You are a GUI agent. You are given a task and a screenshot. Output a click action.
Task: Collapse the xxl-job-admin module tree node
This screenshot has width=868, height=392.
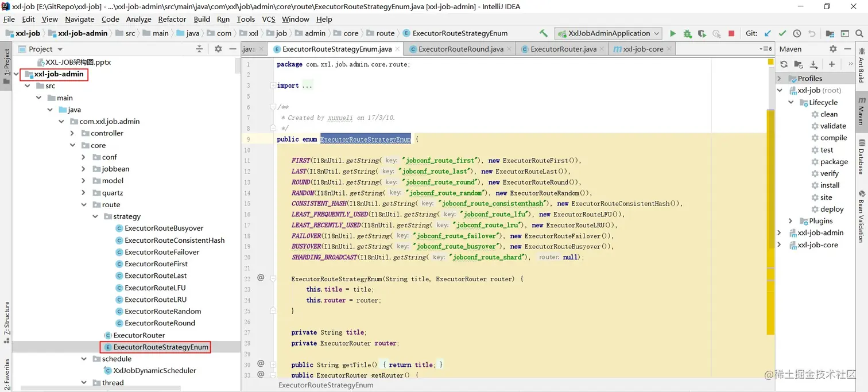15,74
